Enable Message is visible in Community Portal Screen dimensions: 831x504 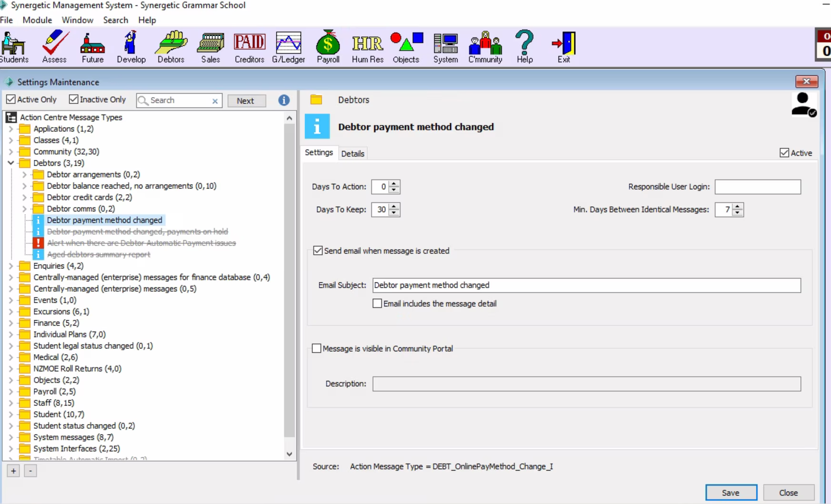pos(316,348)
